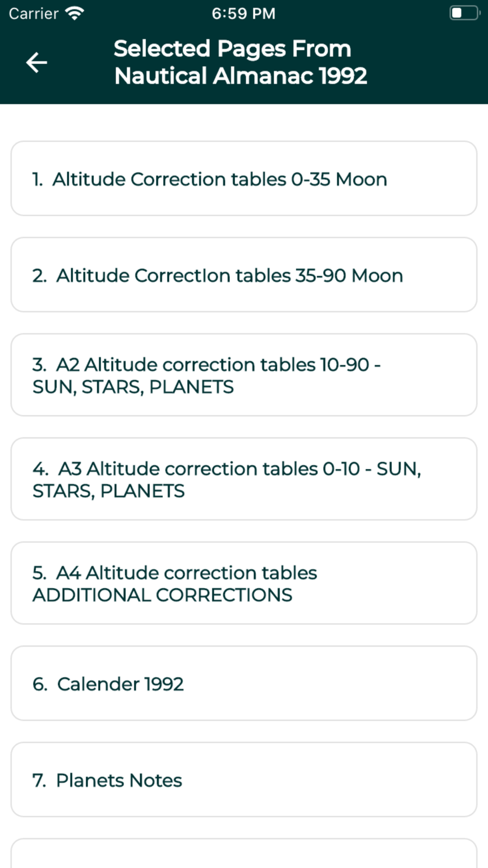Open Altitude Correction tables 0-35 Moon
This screenshot has height=868, width=488.
(244, 179)
